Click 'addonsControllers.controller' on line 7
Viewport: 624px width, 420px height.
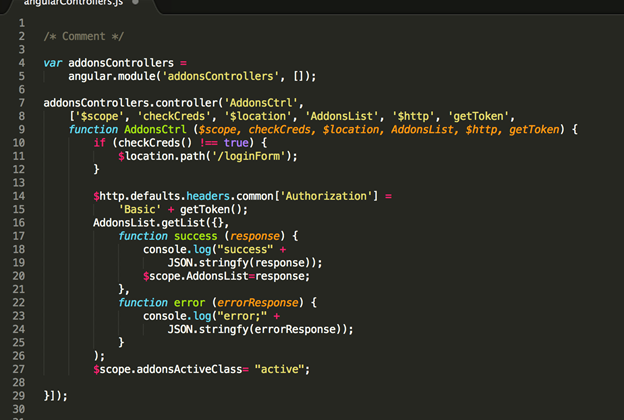(131, 103)
